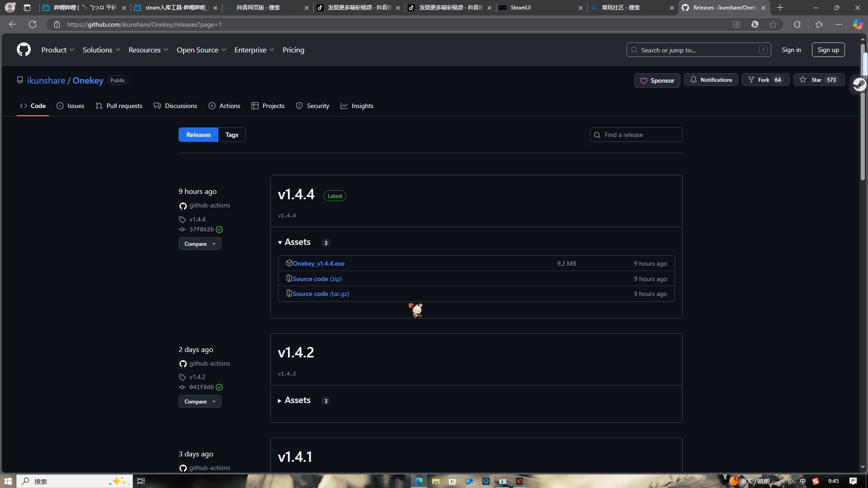The height and width of the screenshot is (488, 868).
Task: Download Onekey_v1.4.4.exe
Action: coord(319,263)
